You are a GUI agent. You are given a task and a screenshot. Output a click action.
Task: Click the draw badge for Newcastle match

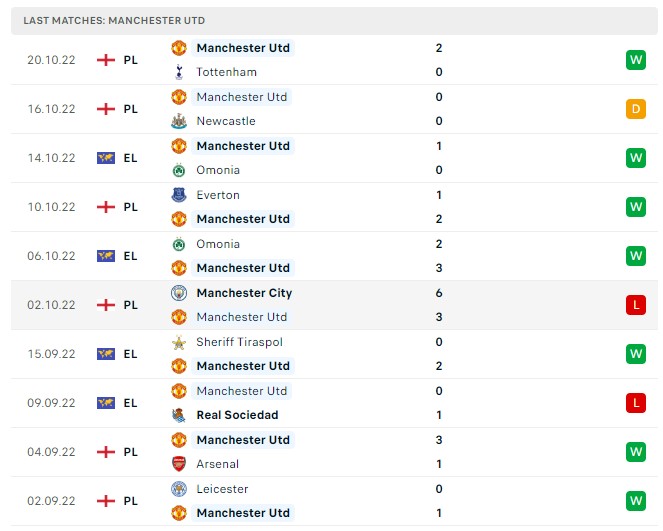(636, 109)
